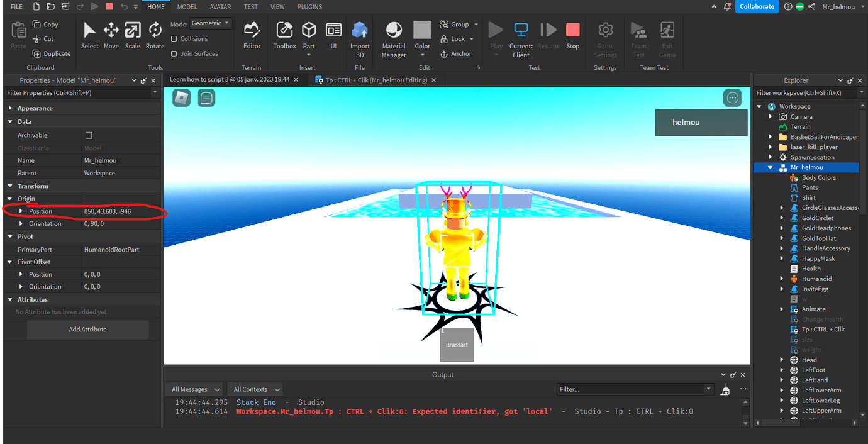Collapse the Mr_helmou model in Explorer
The image size is (868, 444).
point(771,167)
